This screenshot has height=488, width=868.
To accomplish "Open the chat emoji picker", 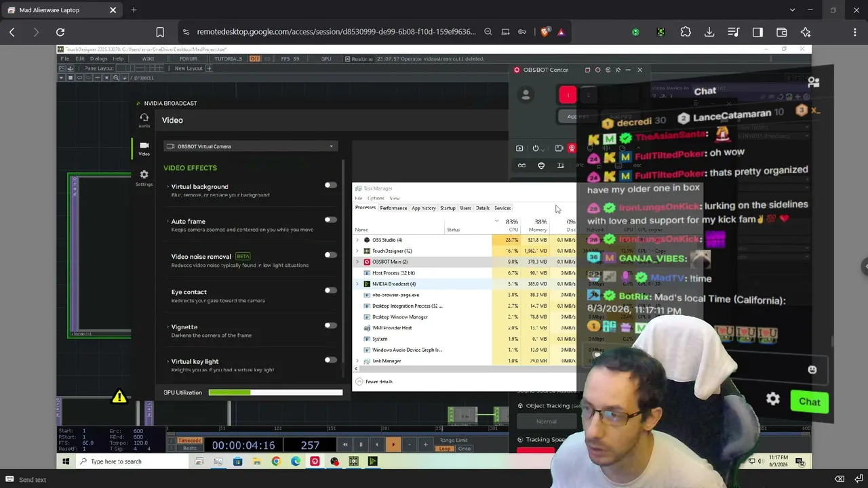I will click(812, 369).
